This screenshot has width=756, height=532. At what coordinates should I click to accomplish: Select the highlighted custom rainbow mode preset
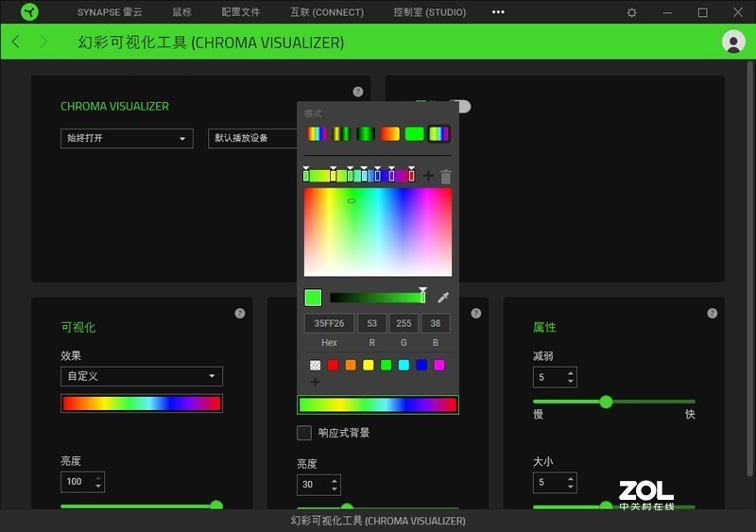click(x=438, y=133)
